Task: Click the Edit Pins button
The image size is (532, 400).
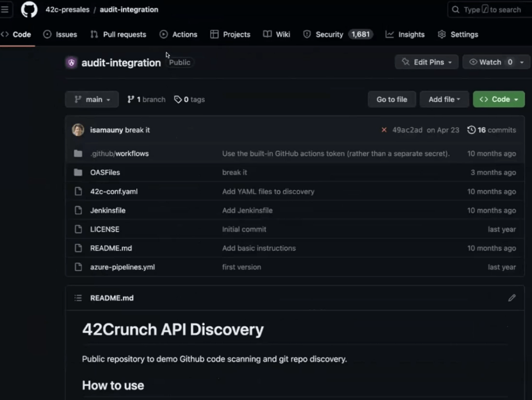Action: pyautogui.click(x=426, y=62)
